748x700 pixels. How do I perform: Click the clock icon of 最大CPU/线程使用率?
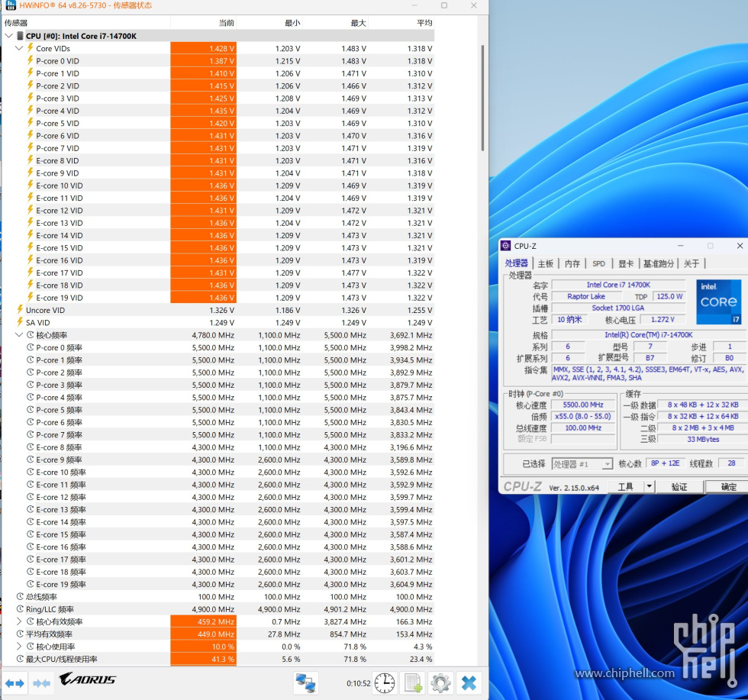(x=20, y=659)
